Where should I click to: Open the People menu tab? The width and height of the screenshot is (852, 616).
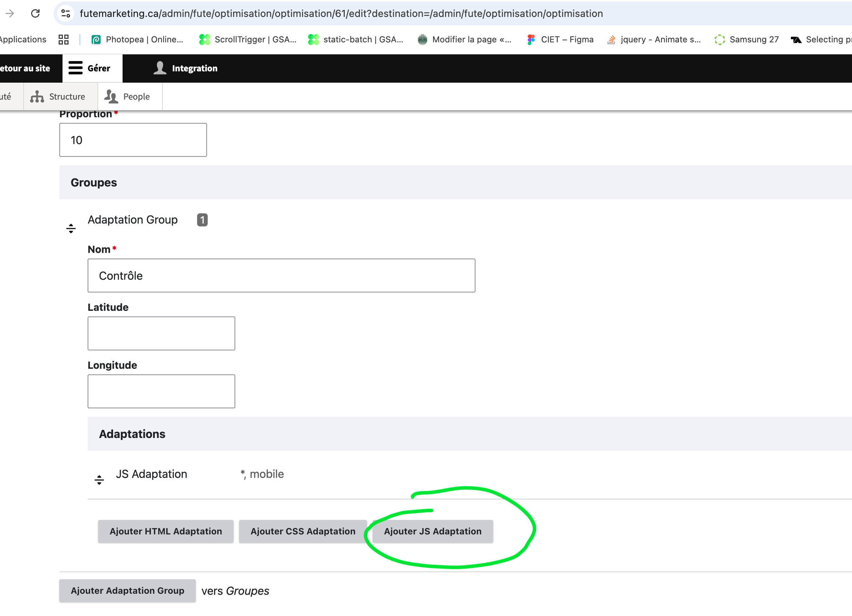point(128,96)
